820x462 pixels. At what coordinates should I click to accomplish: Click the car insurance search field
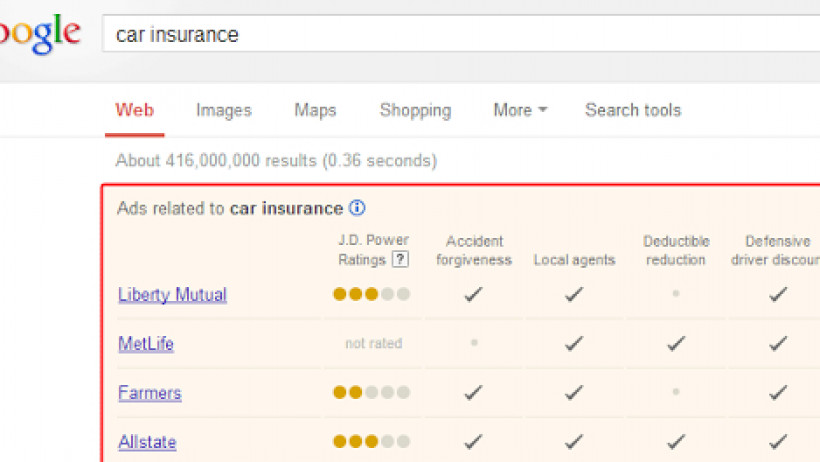[x=461, y=34]
